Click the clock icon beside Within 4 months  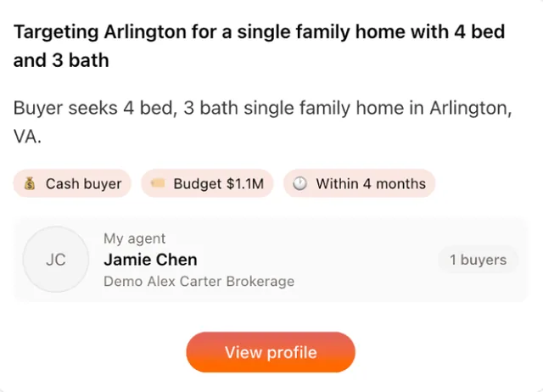pos(299,183)
